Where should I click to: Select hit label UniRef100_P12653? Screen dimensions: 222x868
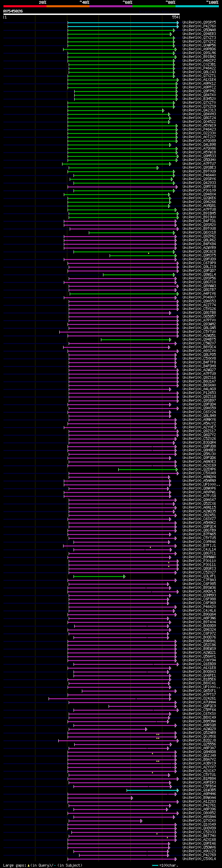[199, 393]
